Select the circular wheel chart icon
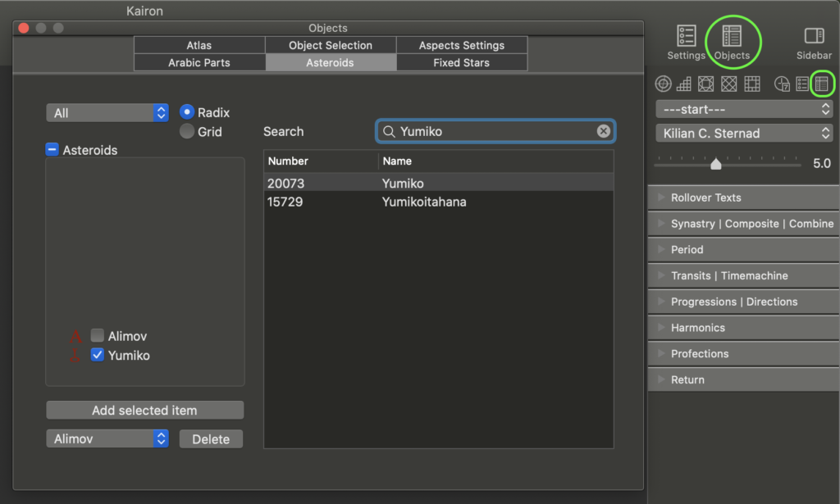Screen dimensions: 840x504 point(663,84)
